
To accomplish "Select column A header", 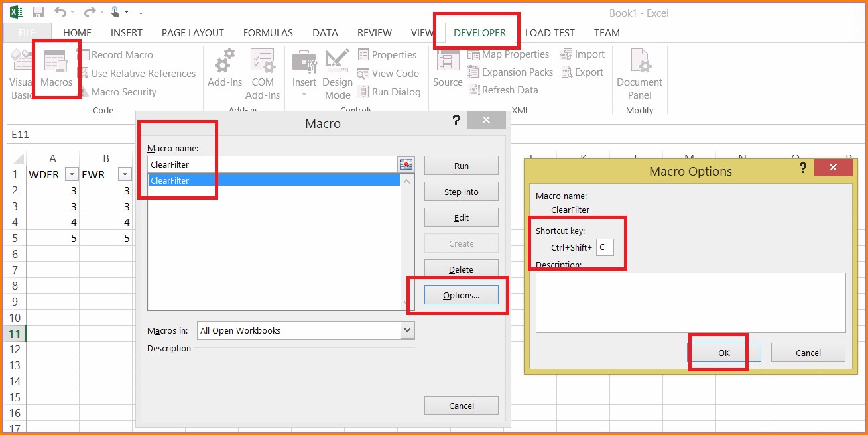I will coord(52,158).
